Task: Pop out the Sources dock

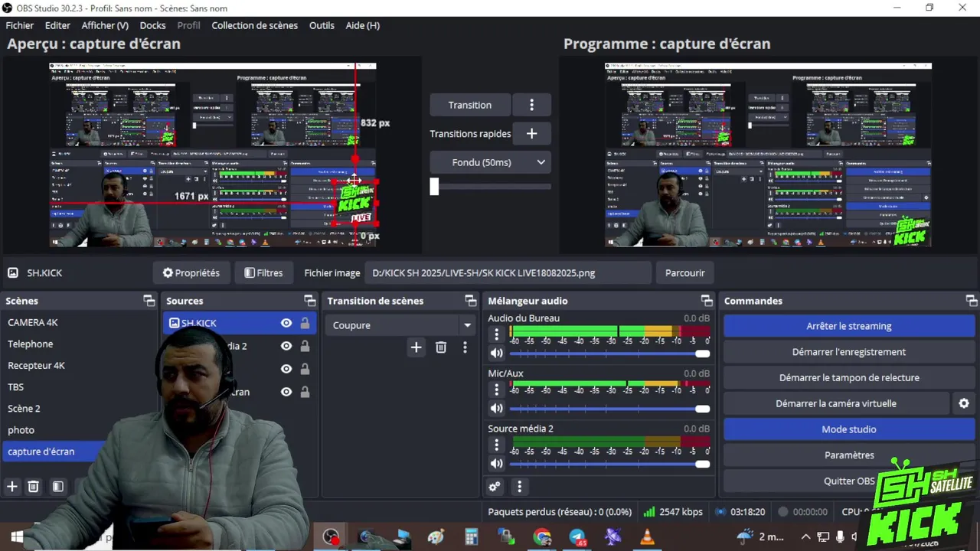Action: point(310,301)
